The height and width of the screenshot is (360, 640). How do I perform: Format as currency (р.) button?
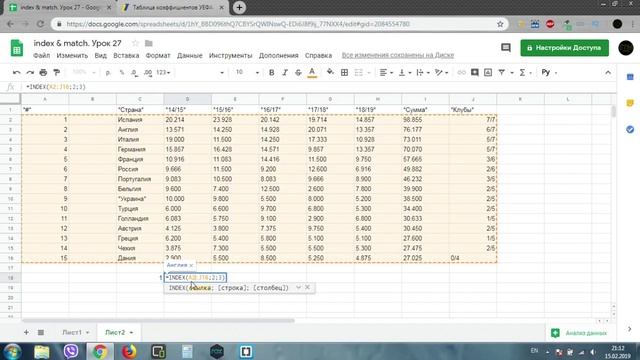click(108, 73)
